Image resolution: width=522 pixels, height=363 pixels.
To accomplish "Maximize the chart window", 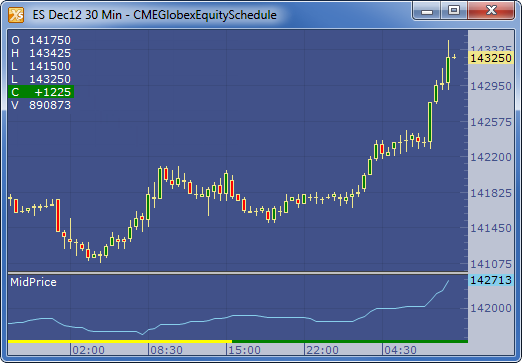I will click(x=454, y=10).
